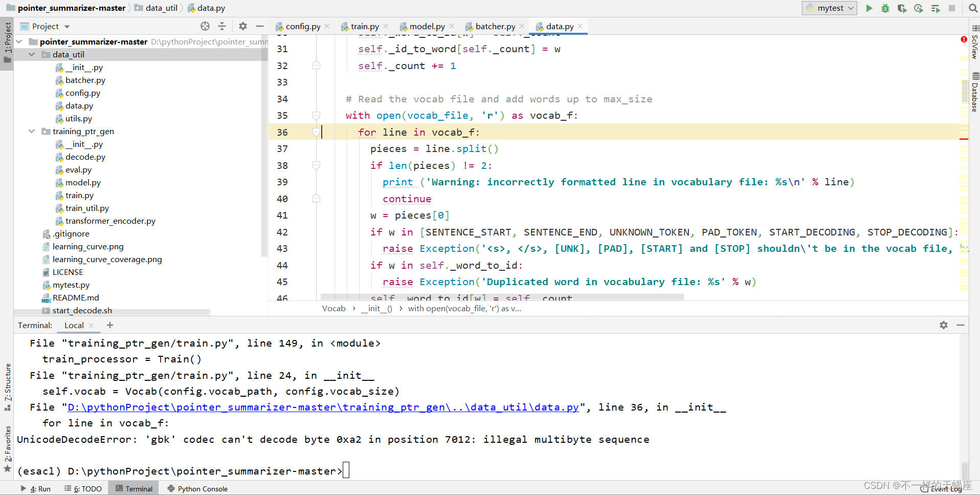The height and width of the screenshot is (495, 980).
Task: Collapse pointer_summarizer-master root folder
Action: (19, 41)
